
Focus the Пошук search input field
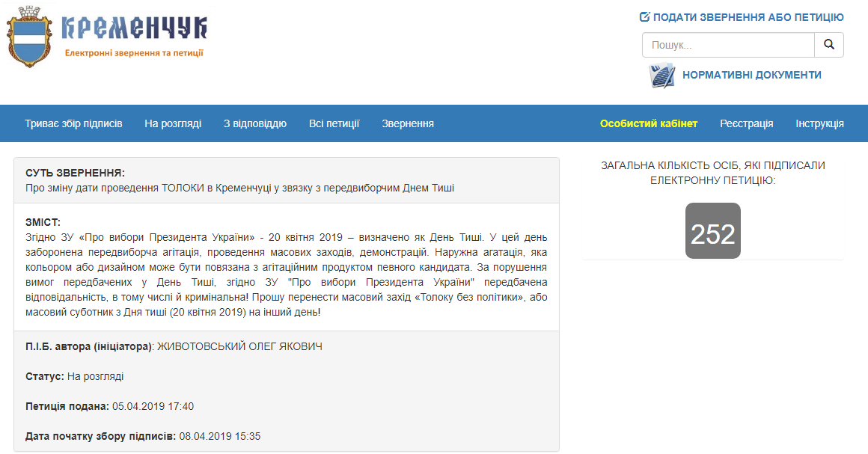(727, 45)
